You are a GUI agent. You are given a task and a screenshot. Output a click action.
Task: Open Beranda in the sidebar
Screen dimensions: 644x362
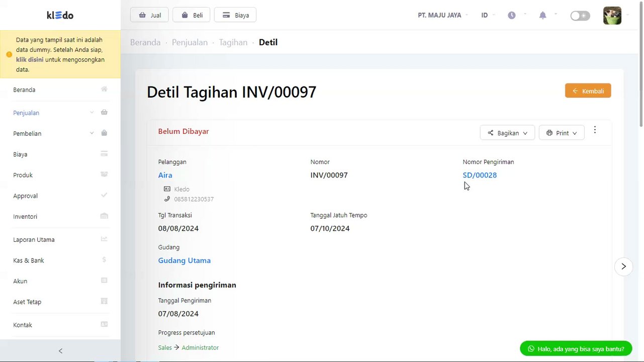tap(24, 89)
